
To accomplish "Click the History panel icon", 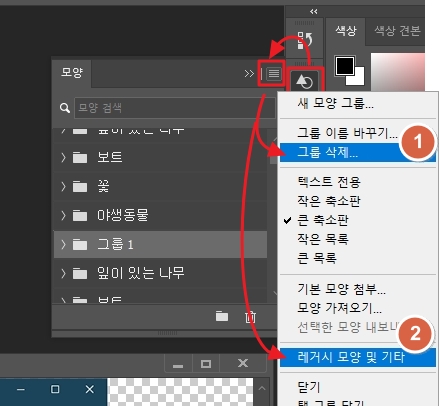I will [304, 40].
